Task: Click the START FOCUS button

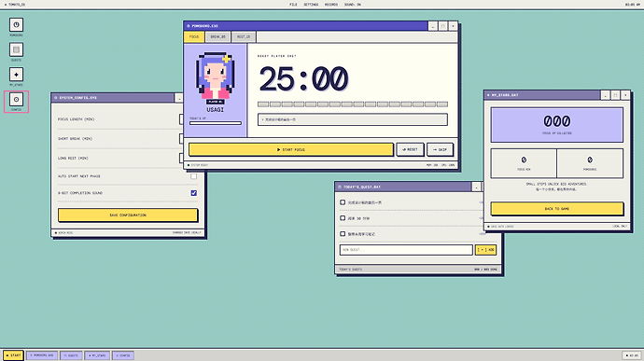Action: pos(291,149)
